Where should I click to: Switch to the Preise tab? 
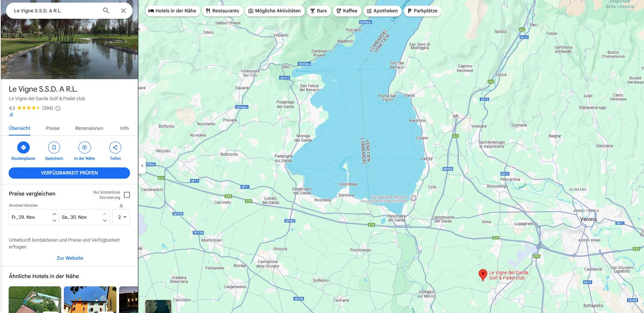point(53,128)
